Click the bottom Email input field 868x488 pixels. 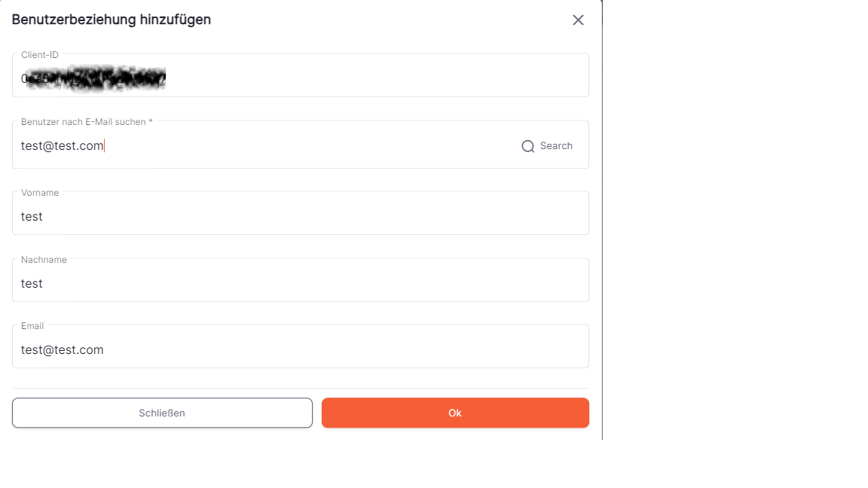pyautogui.click(x=301, y=346)
